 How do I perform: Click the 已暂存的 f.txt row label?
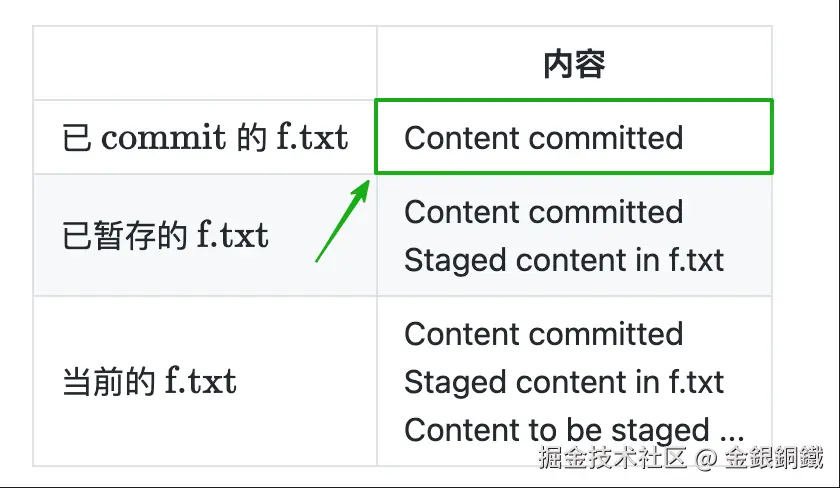click(165, 235)
